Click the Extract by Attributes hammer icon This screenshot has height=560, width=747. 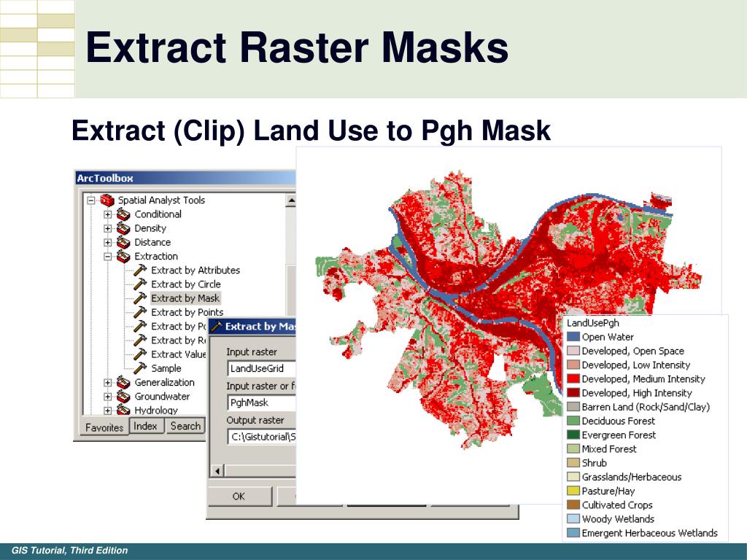click(x=140, y=270)
